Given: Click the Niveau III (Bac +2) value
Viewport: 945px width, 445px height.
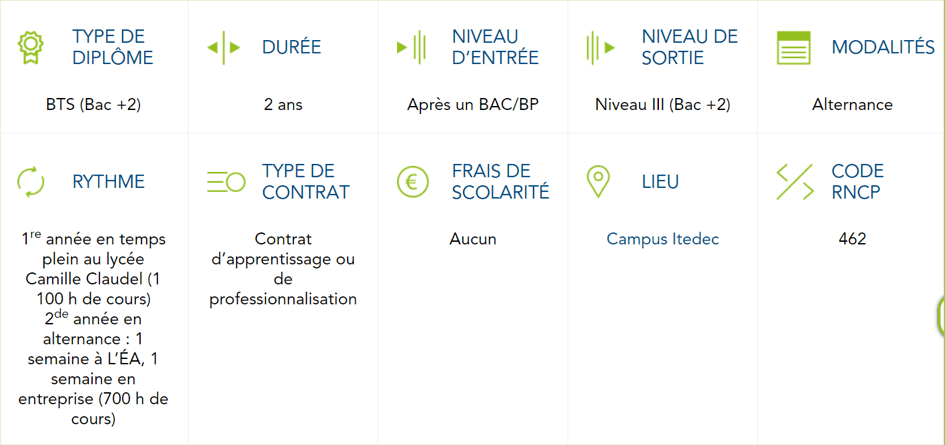Looking at the screenshot, I should pyautogui.click(x=662, y=104).
